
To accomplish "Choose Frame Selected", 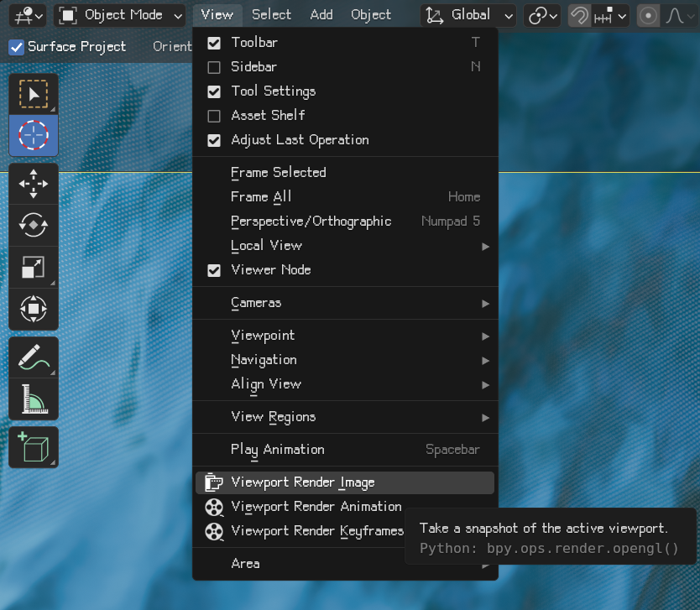I will 345,173.
